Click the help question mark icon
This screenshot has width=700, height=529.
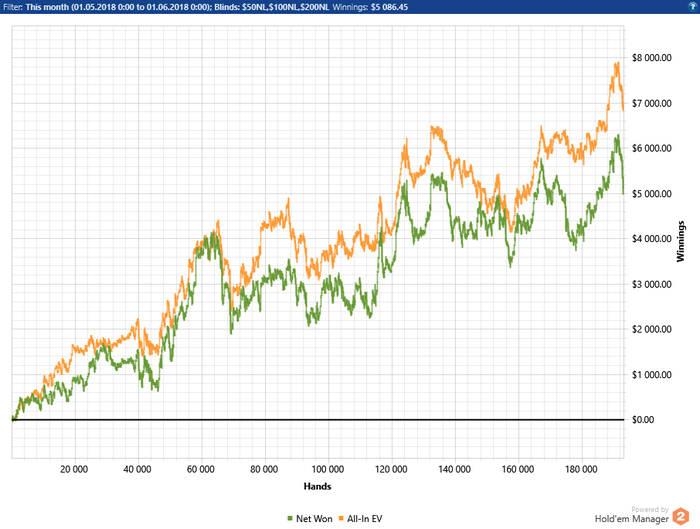tap(693, 6)
